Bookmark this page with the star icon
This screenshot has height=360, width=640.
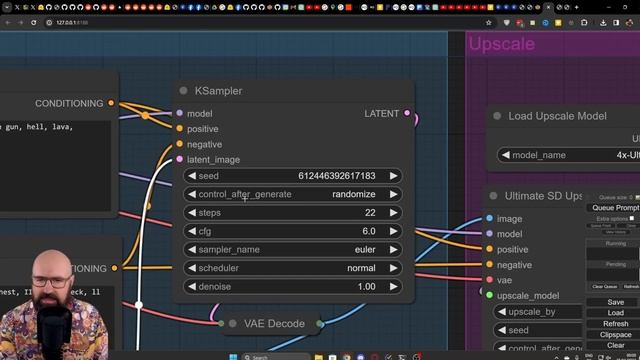click(x=489, y=23)
